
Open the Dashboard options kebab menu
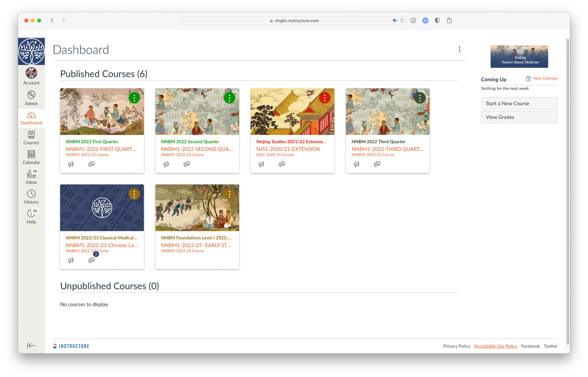click(x=459, y=49)
